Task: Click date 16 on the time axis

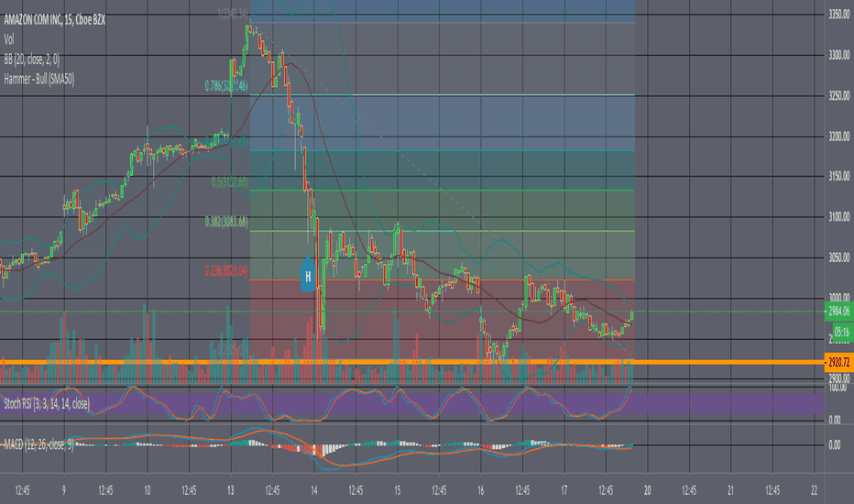Action: point(481,491)
